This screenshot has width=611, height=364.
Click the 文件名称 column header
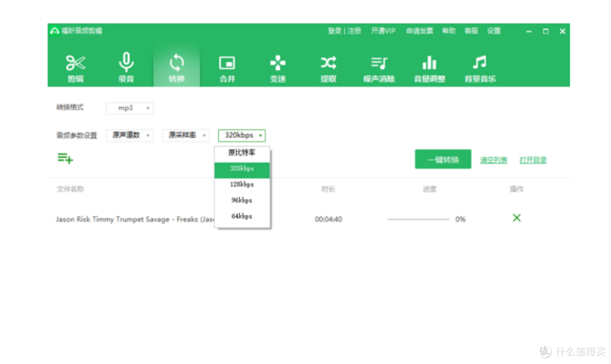[x=71, y=189]
